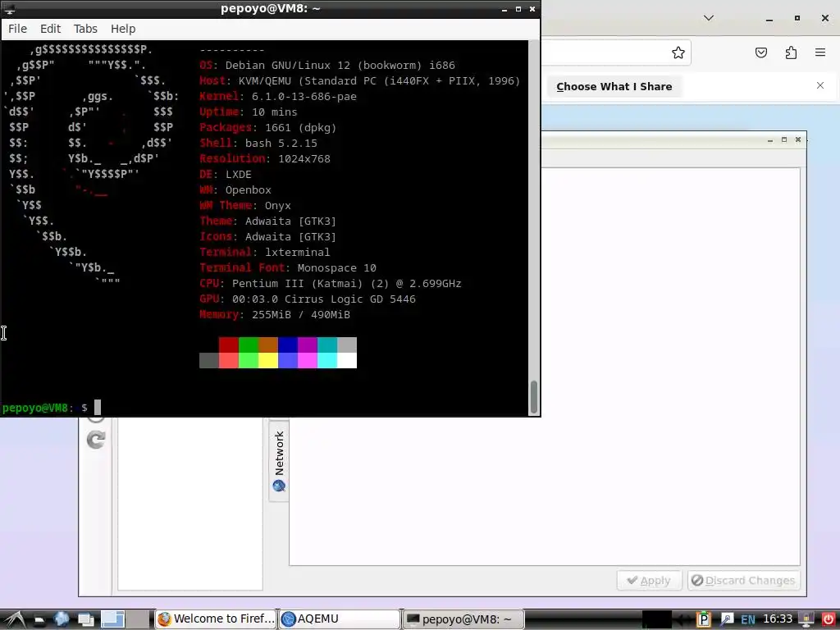
Task: Switch to the second desktop pager cell
Action: (139, 619)
